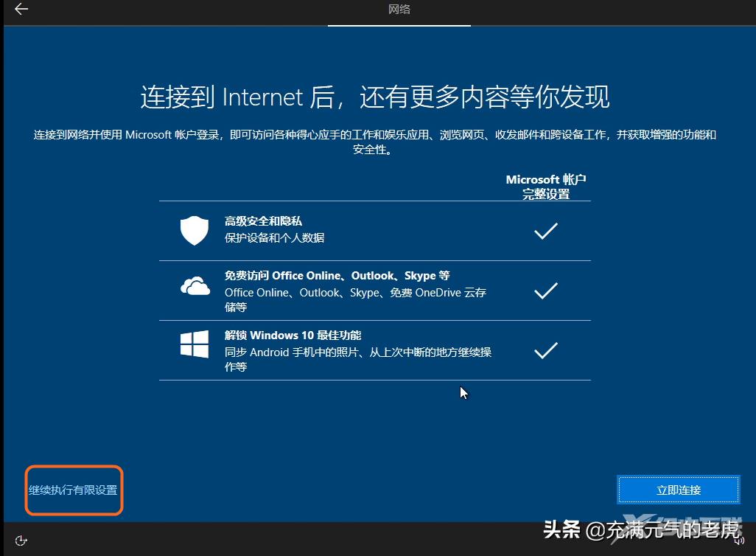This screenshot has width=756, height=556.
Task: Click the 继续执行有限设置 link
Action: pos(73,490)
